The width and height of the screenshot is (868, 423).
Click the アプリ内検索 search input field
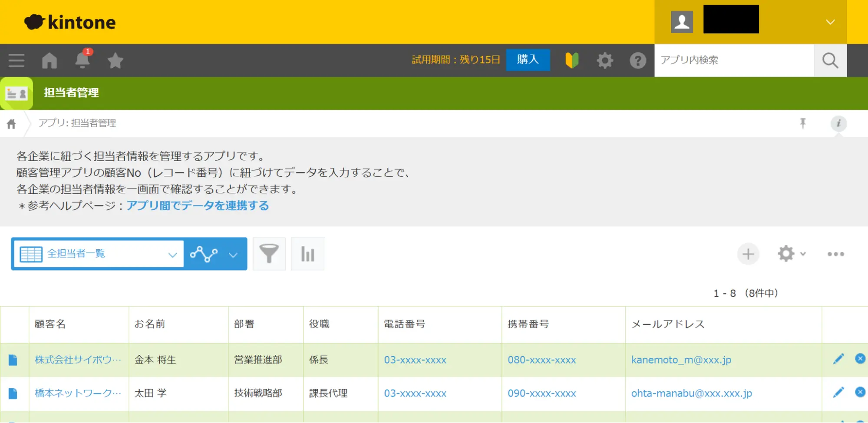coord(734,60)
